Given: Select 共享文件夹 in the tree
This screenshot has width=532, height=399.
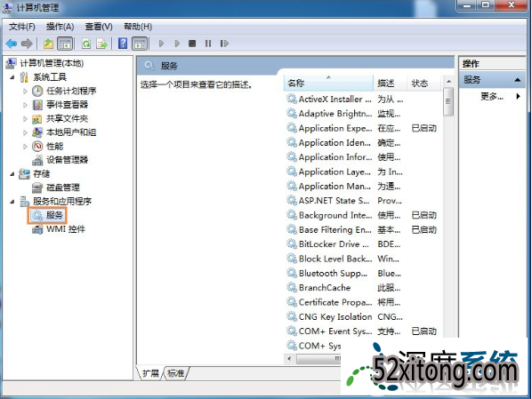Looking at the screenshot, I should (x=68, y=119).
